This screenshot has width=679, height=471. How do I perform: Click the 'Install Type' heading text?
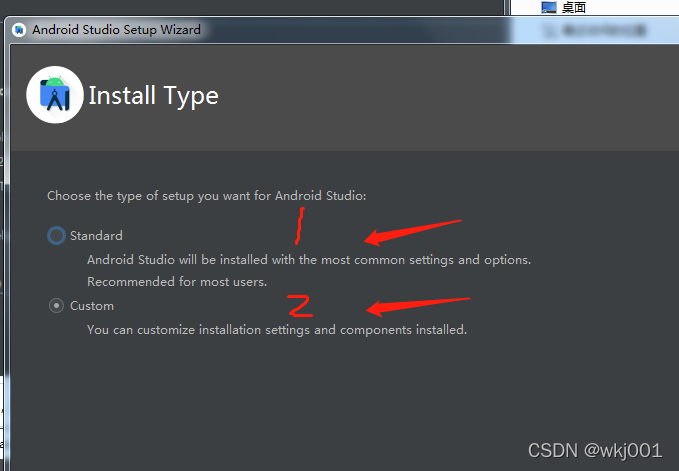[153, 96]
